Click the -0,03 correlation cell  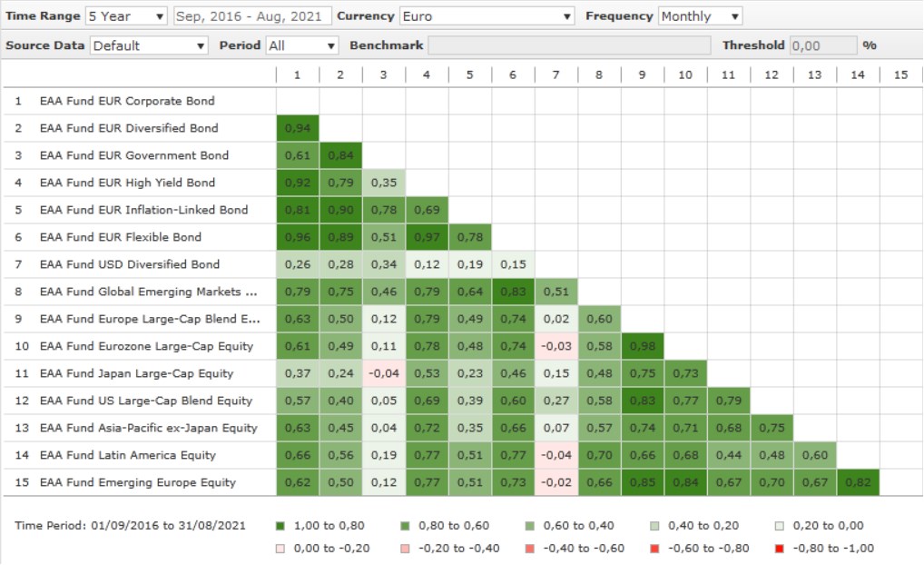(556, 346)
